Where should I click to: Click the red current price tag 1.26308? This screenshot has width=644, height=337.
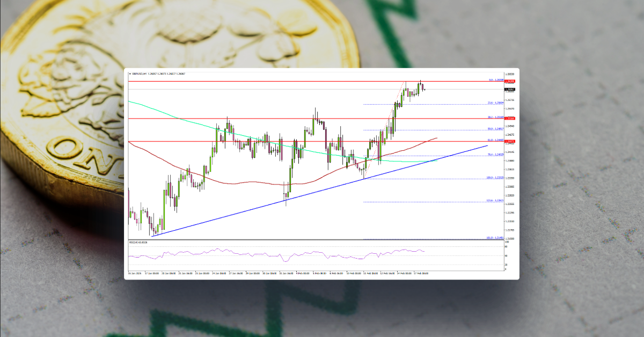(510, 80)
